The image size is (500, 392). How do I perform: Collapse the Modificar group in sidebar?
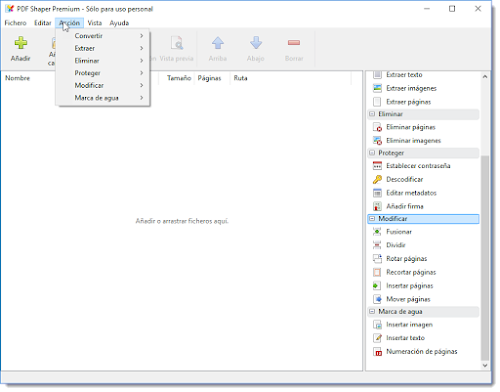372,219
